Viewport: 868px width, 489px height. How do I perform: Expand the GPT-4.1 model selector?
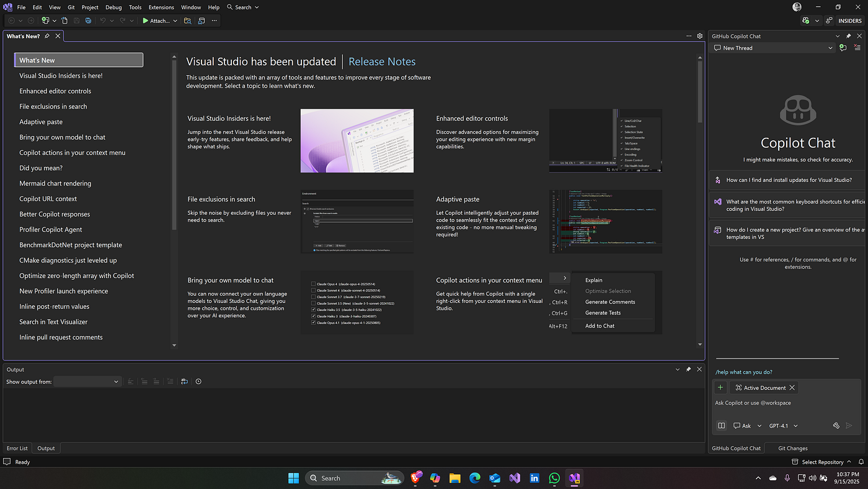pos(783,426)
